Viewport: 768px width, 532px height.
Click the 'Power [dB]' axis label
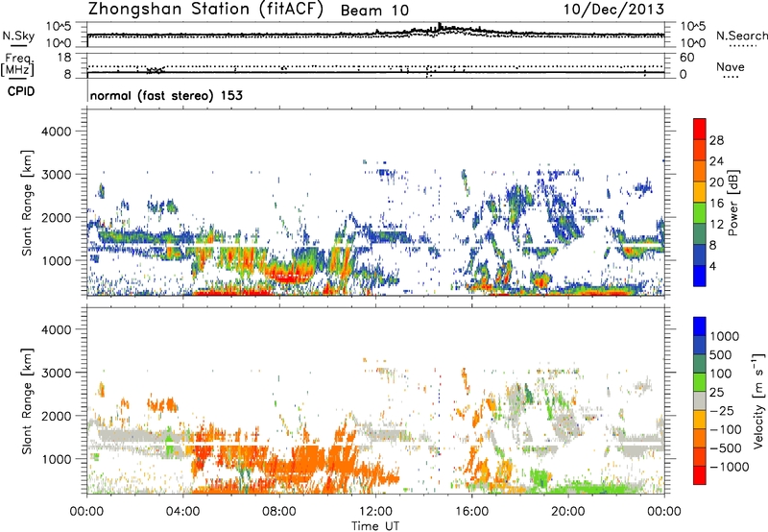tap(732, 203)
